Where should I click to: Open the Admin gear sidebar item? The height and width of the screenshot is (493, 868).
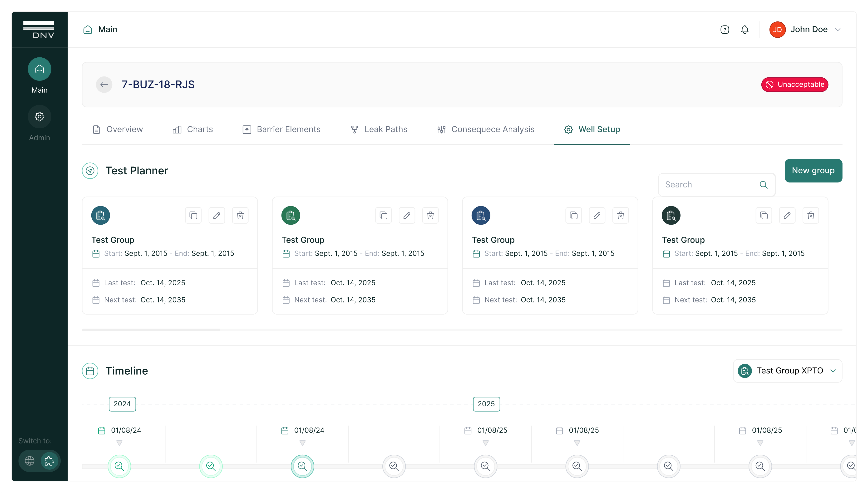[39, 123]
